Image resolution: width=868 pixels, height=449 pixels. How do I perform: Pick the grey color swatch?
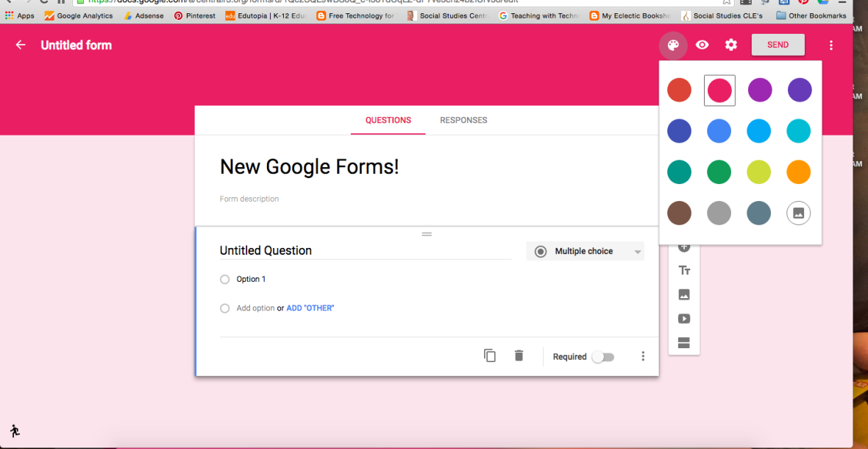click(719, 213)
